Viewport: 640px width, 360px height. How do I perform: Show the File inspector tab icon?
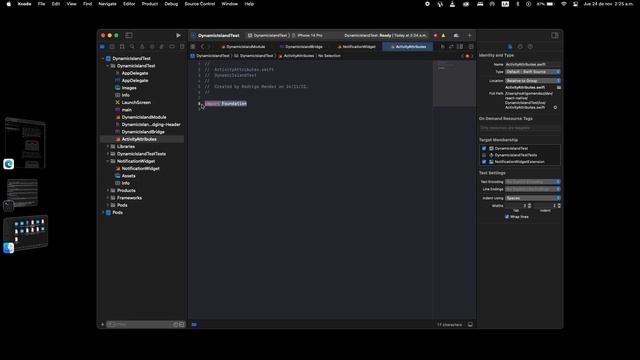click(510, 47)
